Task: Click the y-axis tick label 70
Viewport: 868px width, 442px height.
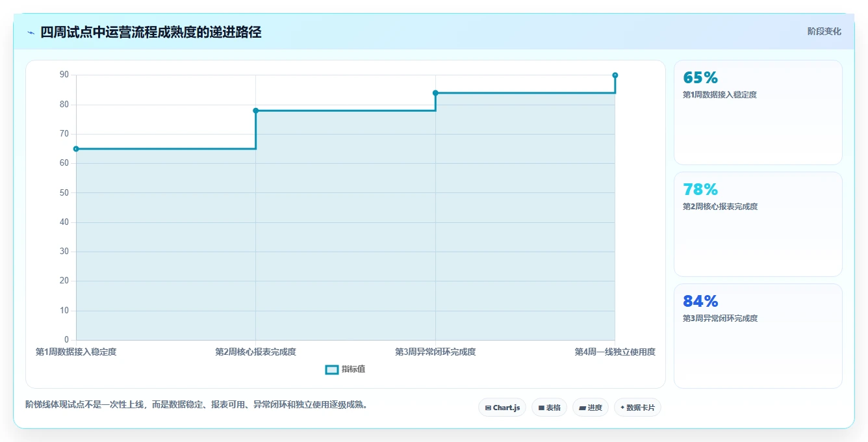Action: click(x=64, y=134)
